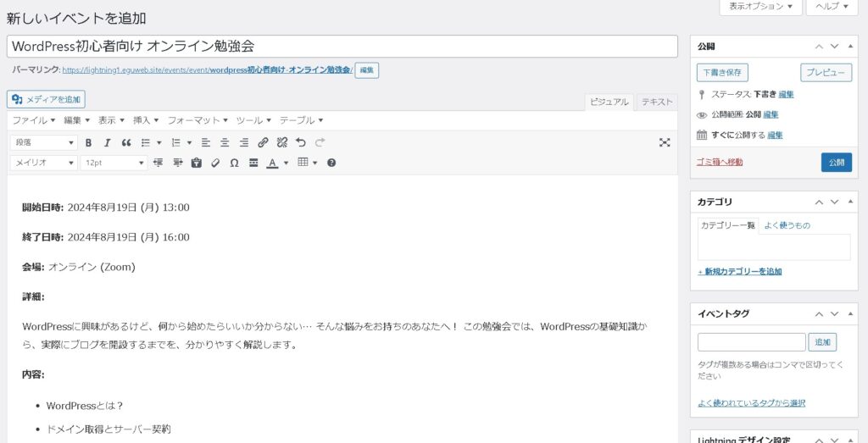
Task: Click the メディアを追加 button
Action: [x=47, y=99]
